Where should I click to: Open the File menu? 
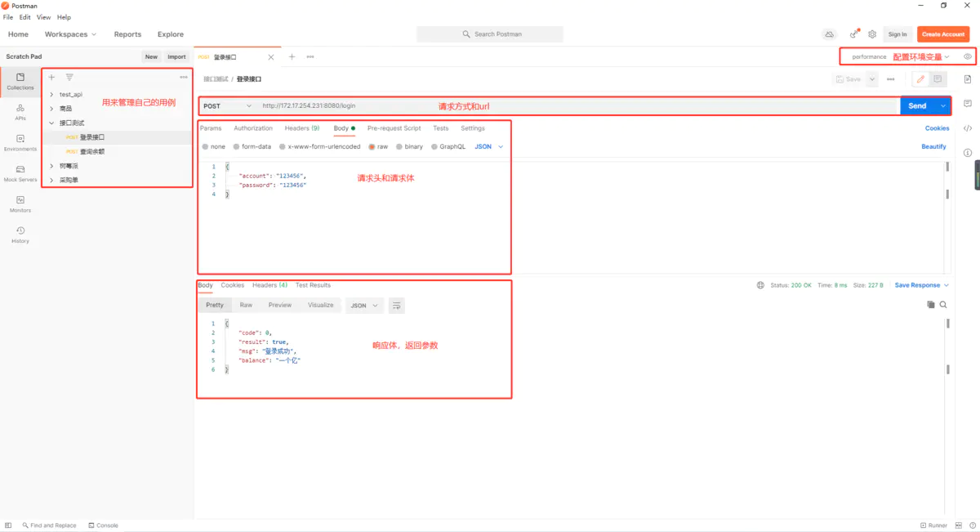tap(9, 17)
